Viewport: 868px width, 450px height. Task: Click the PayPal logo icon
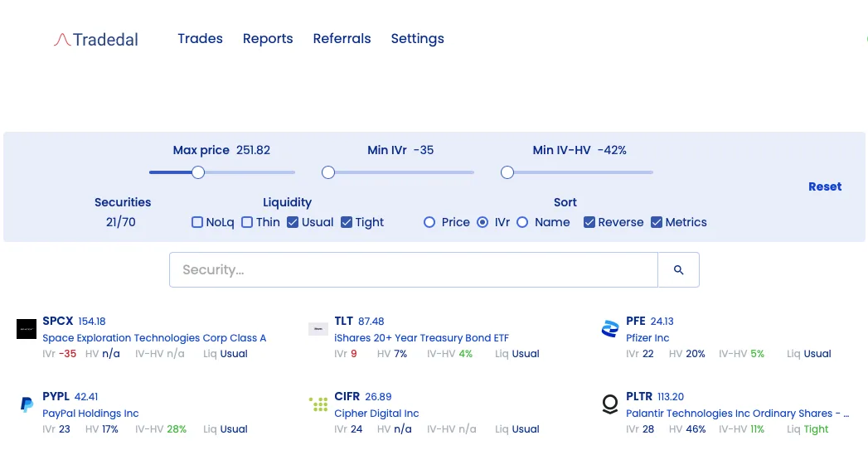(x=27, y=404)
